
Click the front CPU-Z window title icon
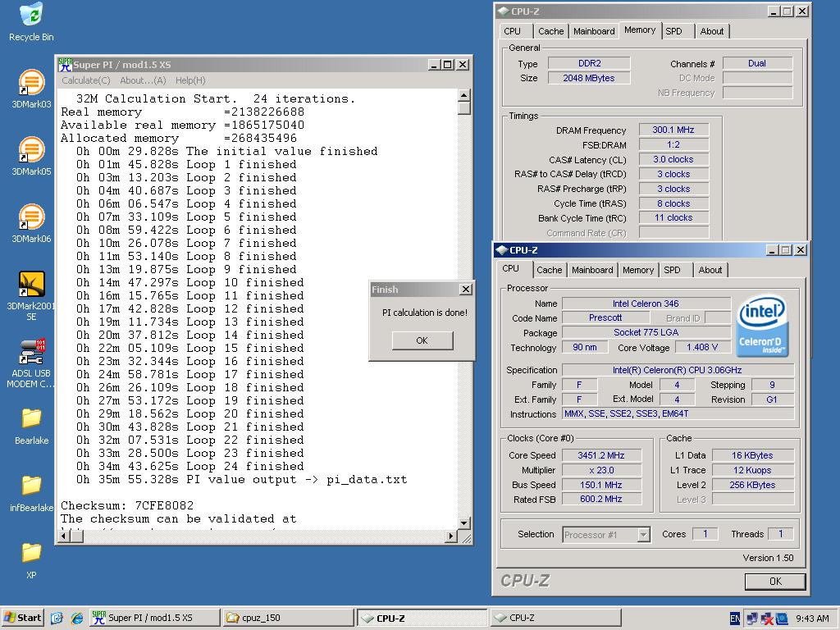pyautogui.click(x=501, y=250)
